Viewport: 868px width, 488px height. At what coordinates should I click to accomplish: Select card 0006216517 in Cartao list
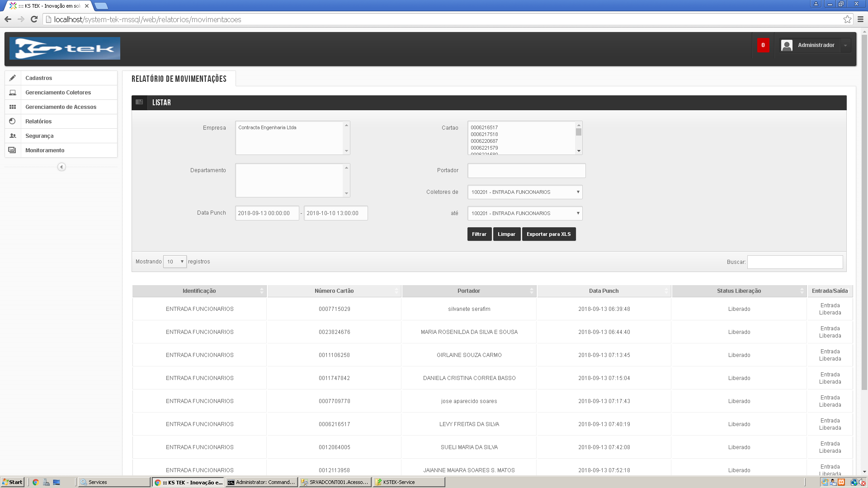(x=484, y=127)
